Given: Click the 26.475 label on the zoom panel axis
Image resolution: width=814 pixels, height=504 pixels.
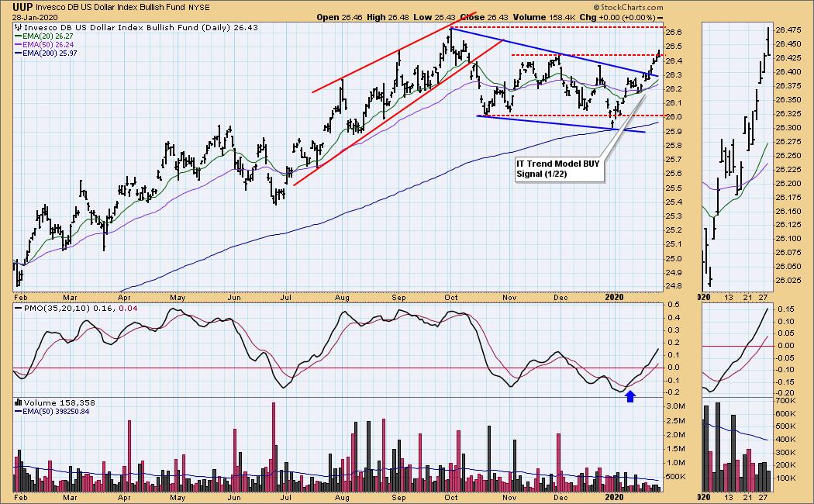Looking at the screenshot, I should click(788, 30).
